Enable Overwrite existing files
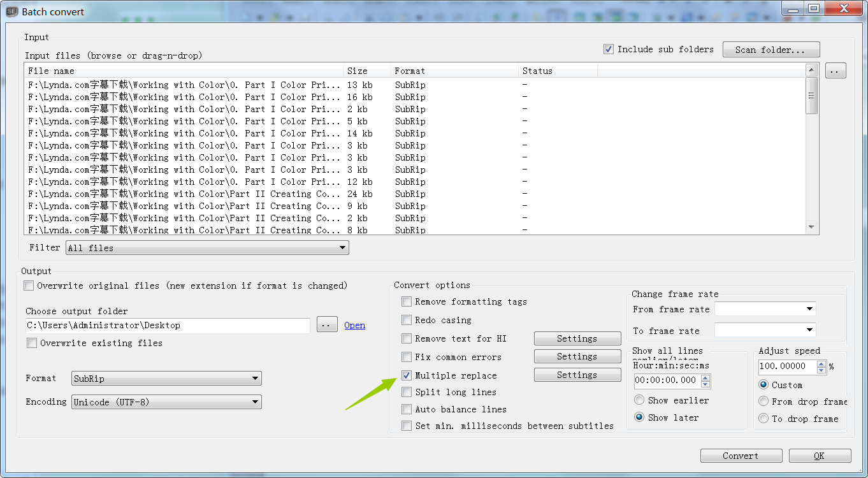 click(x=31, y=343)
